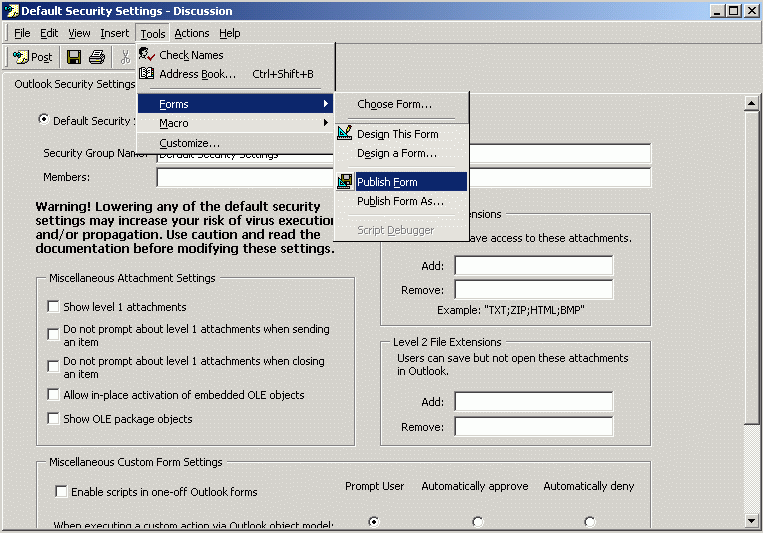This screenshot has width=763, height=533.
Task: Close the open Tools menu
Action: (x=153, y=33)
